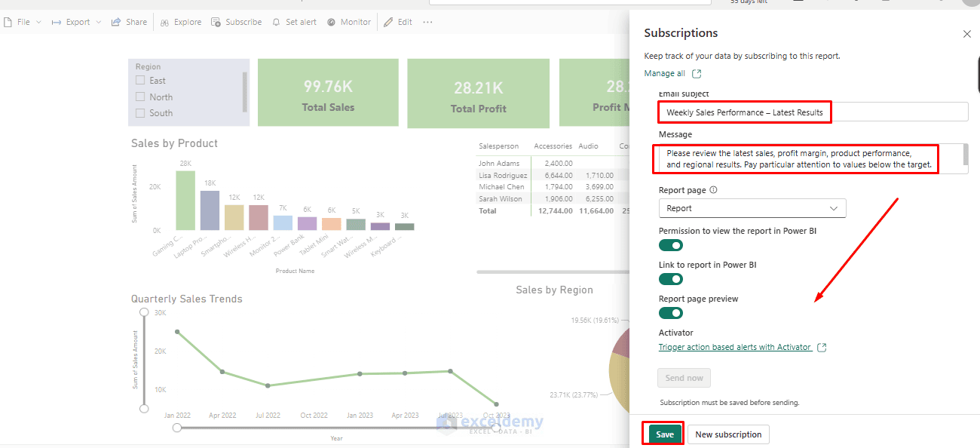Open the Manage all link
The height and width of the screenshot is (448, 980).
click(x=664, y=73)
